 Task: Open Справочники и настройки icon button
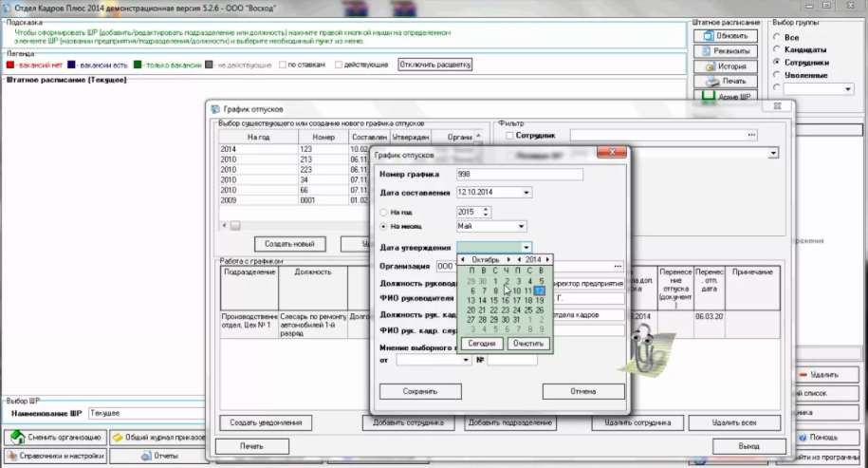pyautogui.click(x=56, y=457)
